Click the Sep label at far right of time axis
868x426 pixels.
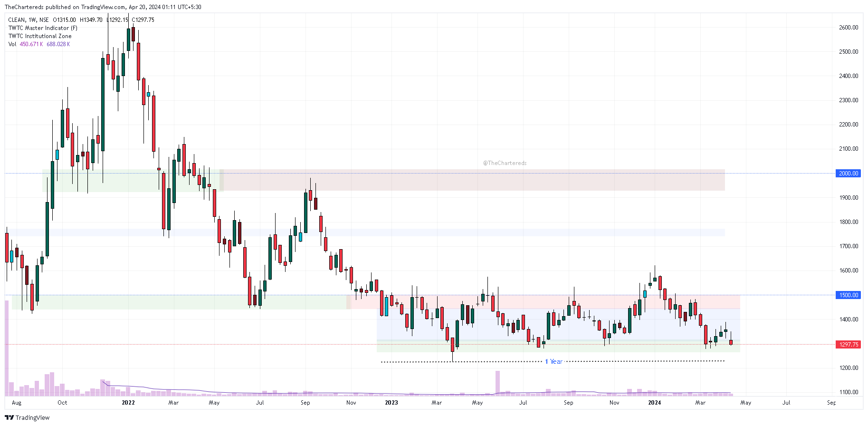(x=831, y=403)
